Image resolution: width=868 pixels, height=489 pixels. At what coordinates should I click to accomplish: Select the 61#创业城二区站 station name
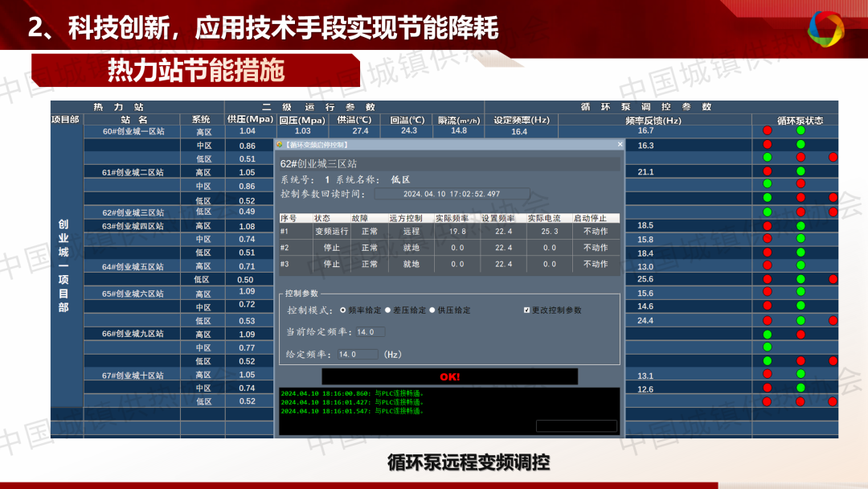point(133,172)
